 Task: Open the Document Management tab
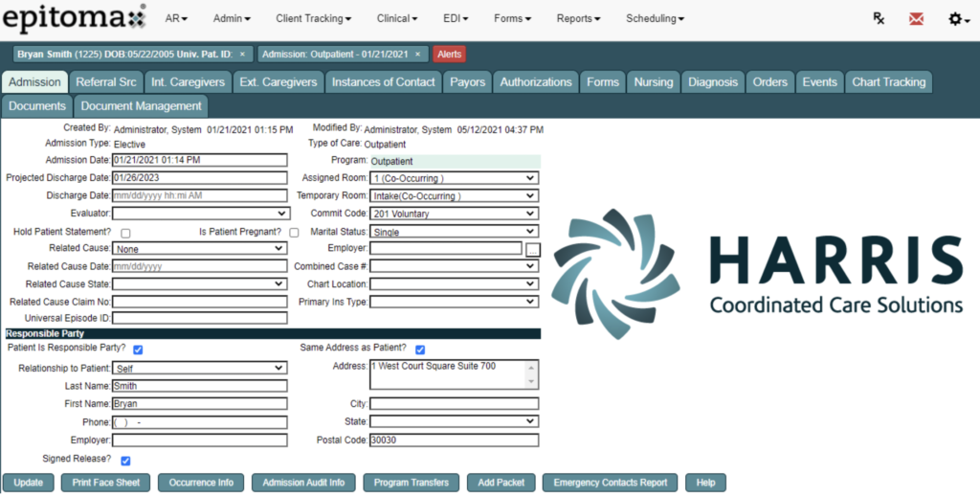[142, 106]
